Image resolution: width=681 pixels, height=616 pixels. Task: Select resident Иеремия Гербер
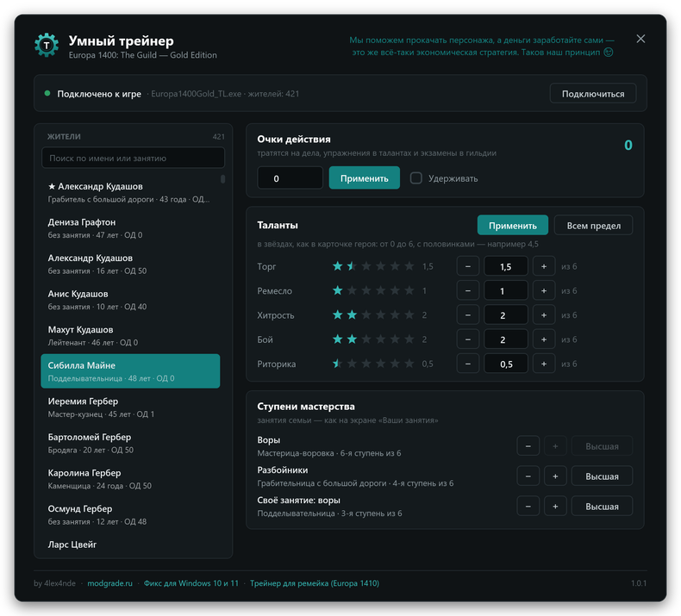[x=130, y=408]
